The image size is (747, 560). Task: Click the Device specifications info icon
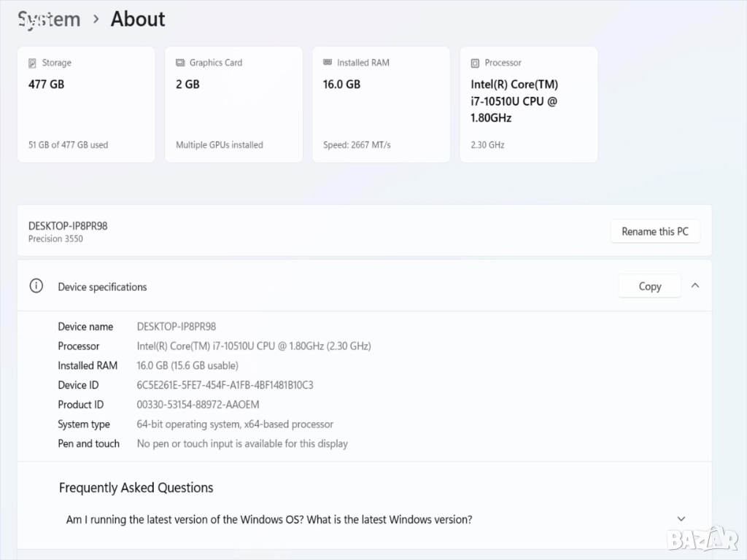(x=36, y=287)
